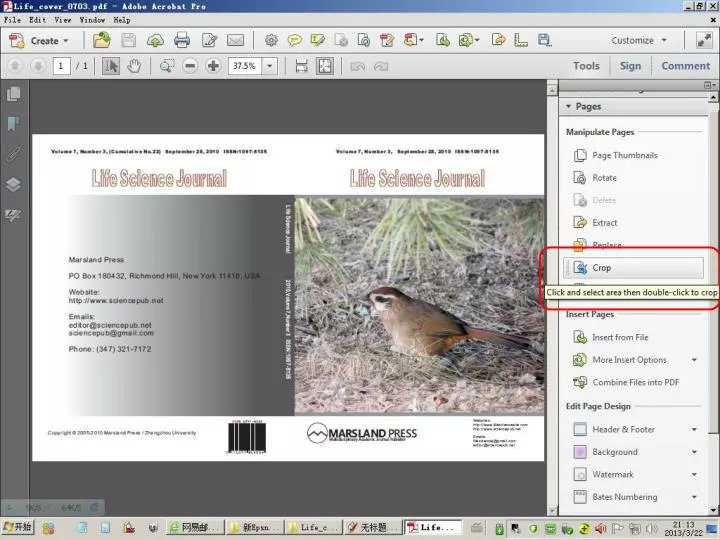Open the Window menu
This screenshot has height=540, width=720.
(x=92, y=20)
